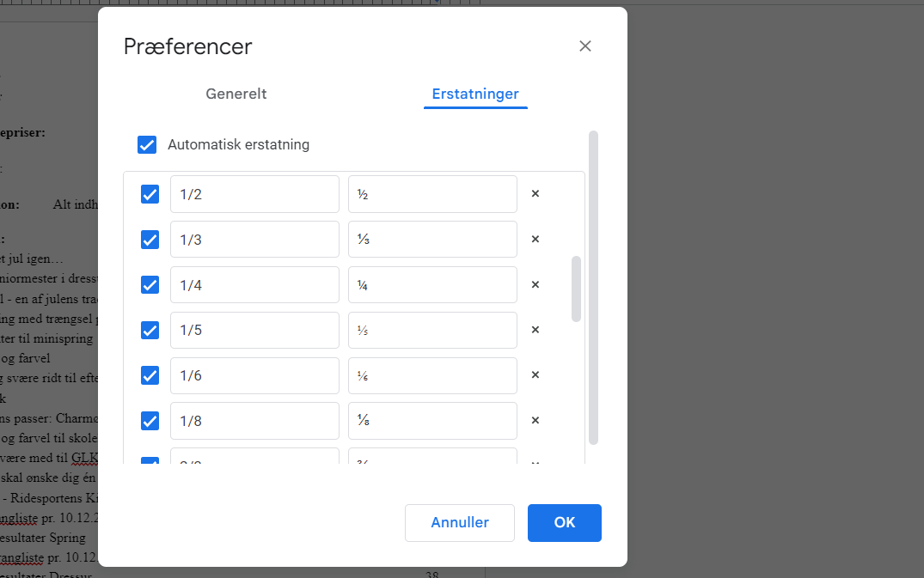Viewport: 924px width, 578px height.
Task: Uncheck the 1/8 substitution checkbox
Action: click(150, 420)
